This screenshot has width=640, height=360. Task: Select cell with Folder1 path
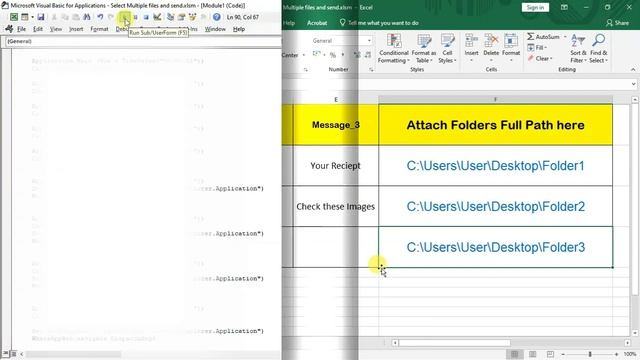[496, 166]
